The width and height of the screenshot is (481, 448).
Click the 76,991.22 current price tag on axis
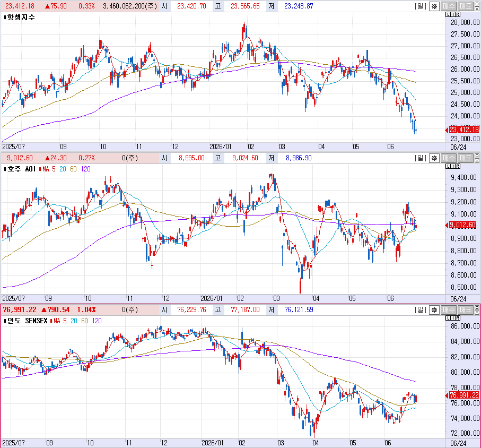pyautogui.click(x=464, y=395)
